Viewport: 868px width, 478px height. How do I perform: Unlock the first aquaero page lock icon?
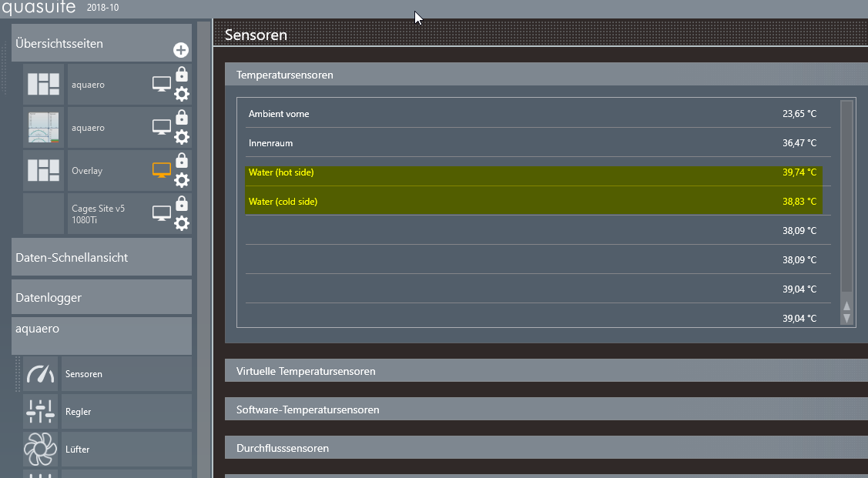click(x=182, y=74)
